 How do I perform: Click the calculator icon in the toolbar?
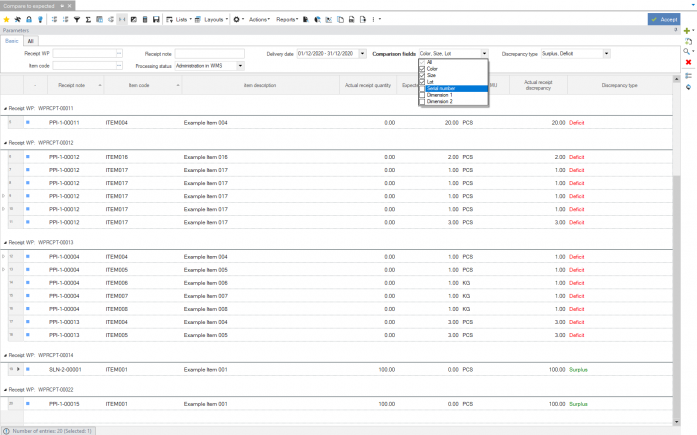(144, 20)
